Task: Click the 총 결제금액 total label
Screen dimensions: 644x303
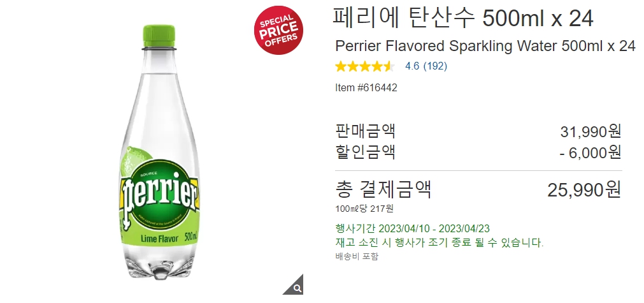Action: (x=383, y=189)
